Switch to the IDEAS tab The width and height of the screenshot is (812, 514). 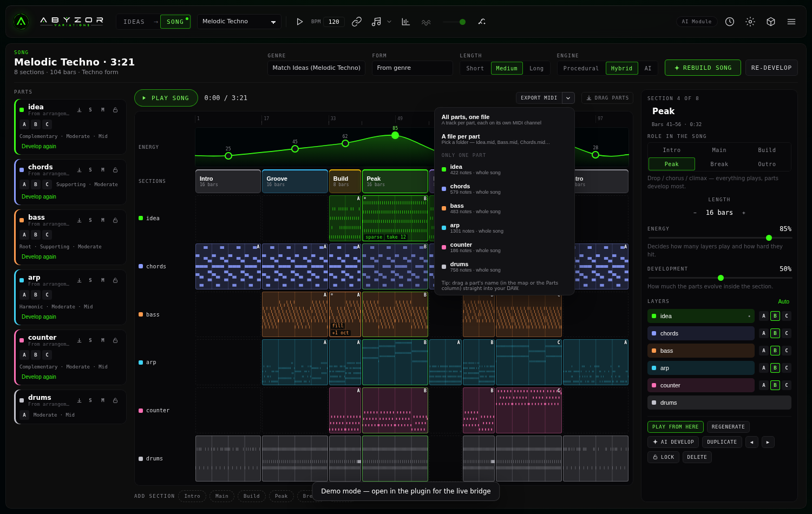(134, 22)
